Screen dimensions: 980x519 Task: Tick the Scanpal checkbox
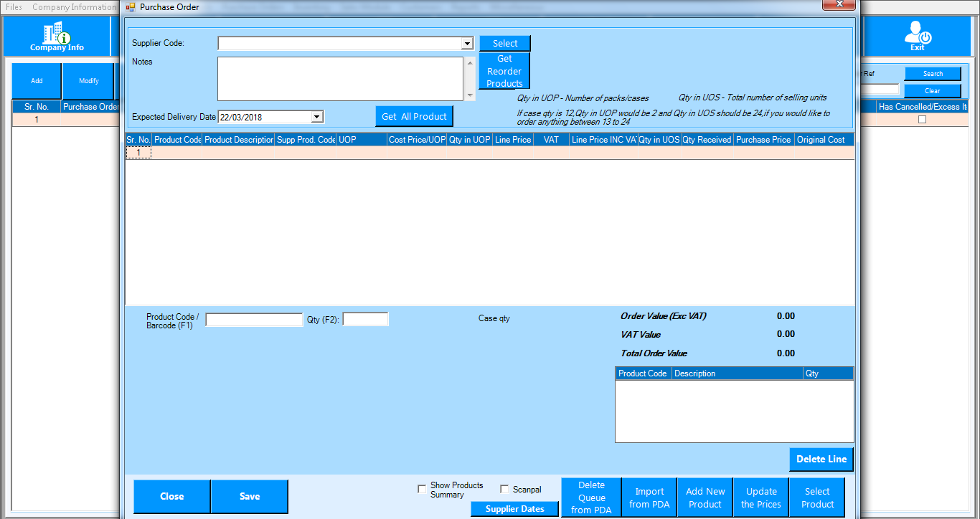(504, 490)
